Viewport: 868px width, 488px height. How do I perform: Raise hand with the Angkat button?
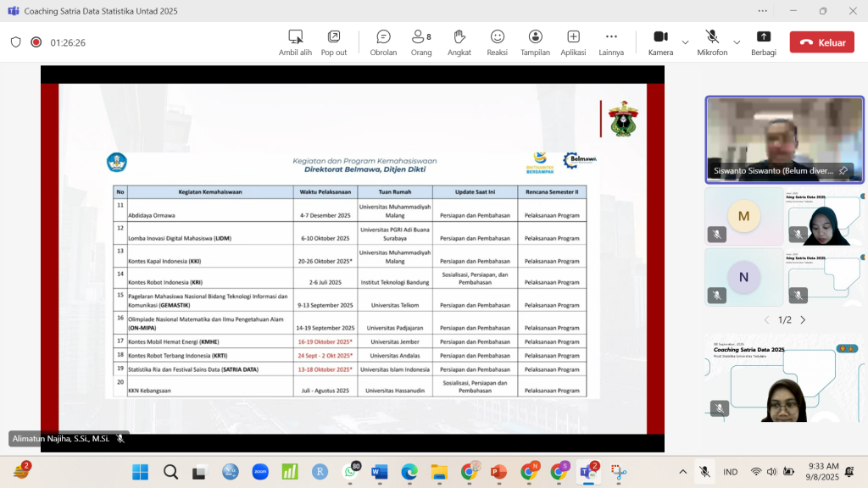(459, 42)
